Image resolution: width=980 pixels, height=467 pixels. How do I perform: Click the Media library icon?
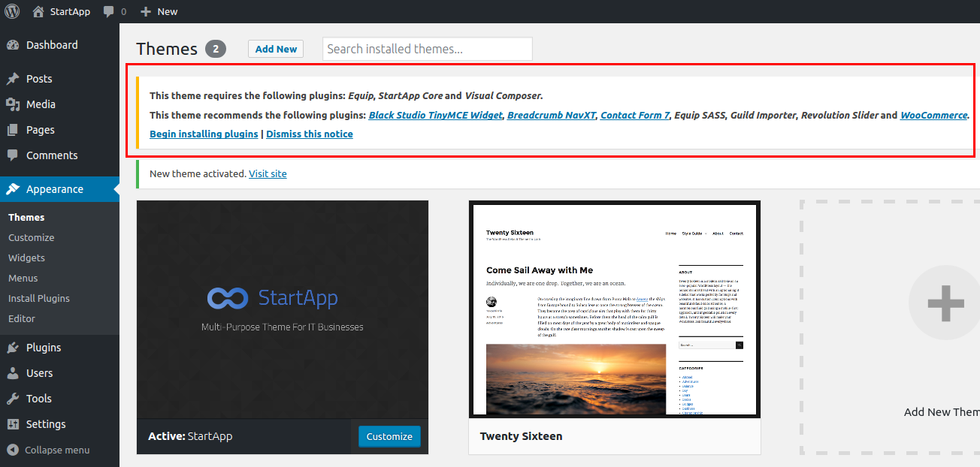pyautogui.click(x=13, y=104)
